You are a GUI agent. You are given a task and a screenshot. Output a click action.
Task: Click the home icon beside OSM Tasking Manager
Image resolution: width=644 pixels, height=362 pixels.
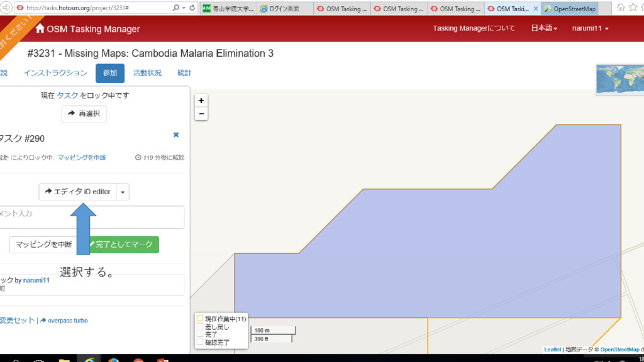40,28
